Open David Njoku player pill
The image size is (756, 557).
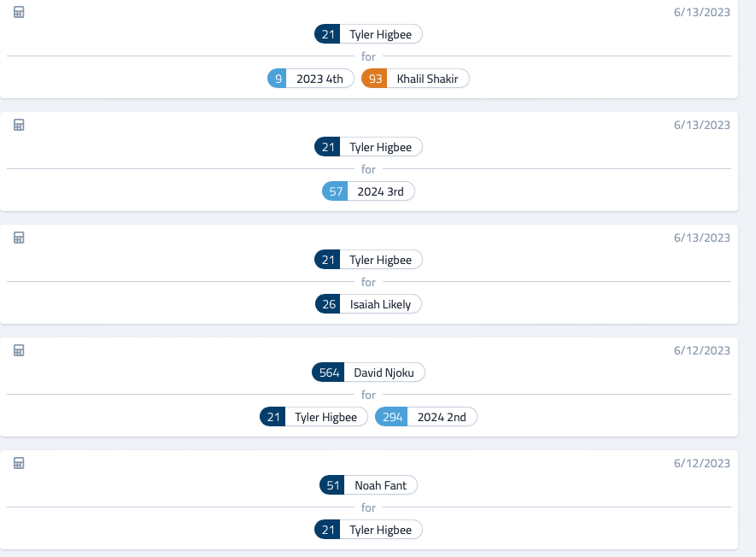(368, 372)
